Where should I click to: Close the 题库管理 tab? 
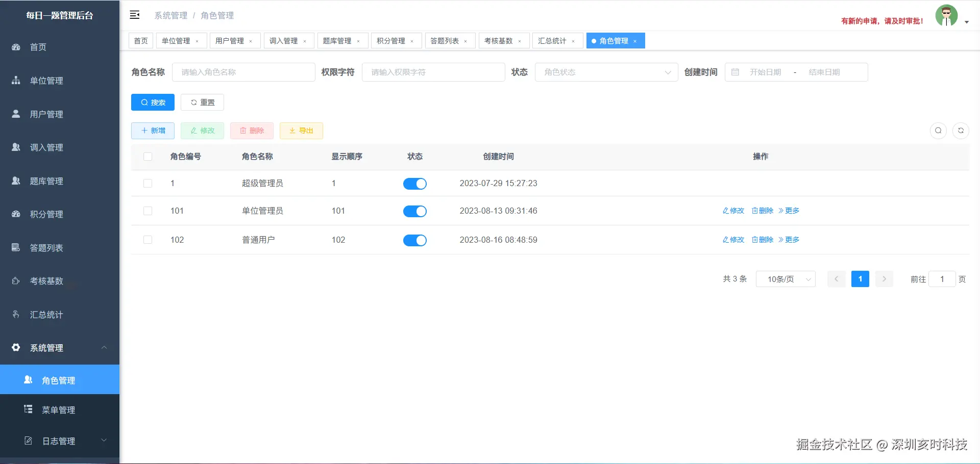pyautogui.click(x=358, y=41)
